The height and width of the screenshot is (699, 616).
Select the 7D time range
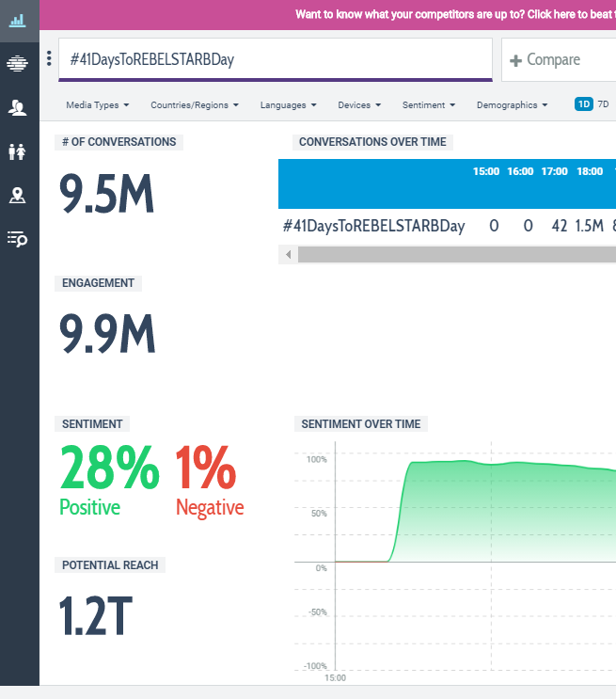[603, 104]
